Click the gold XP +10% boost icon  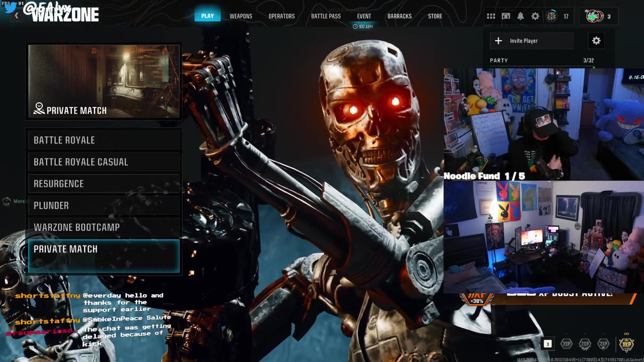pyautogui.click(x=626, y=344)
